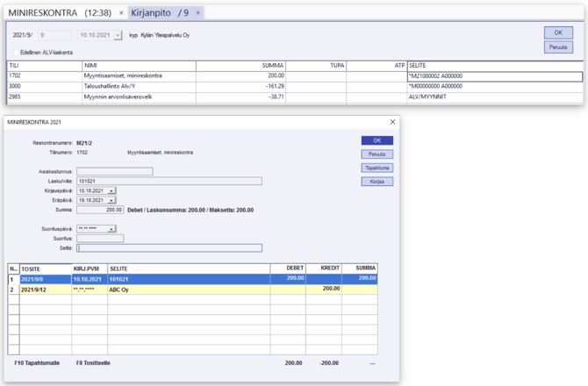
Task: Click the Tapahtuma button
Action: pos(376,168)
